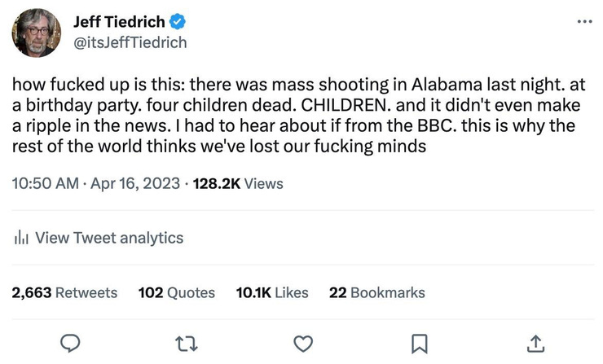Click the bar chart analytics icon
This screenshot has height=364, width=603.
tap(22, 239)
